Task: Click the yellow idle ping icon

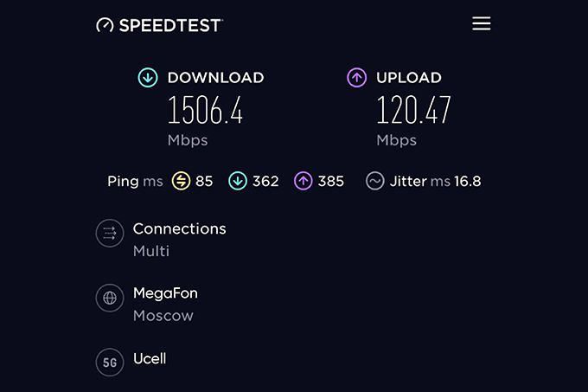Action: coord(181,181)
